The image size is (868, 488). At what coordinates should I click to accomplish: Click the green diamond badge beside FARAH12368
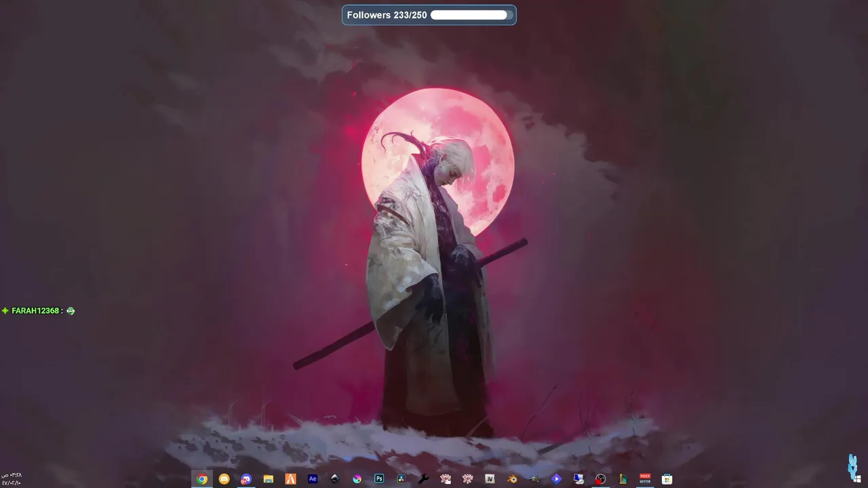point(5,310)
